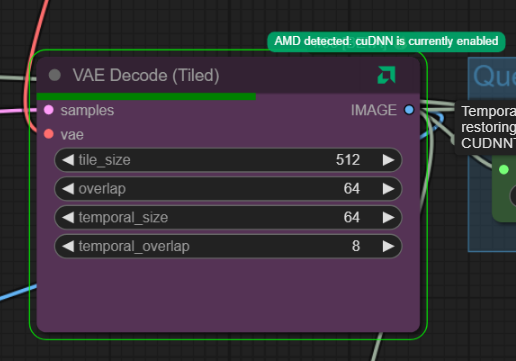Viewport: 516px width, 361px height.
Task: Click the green AMD arrow logo icon
Action: (386, 75)
